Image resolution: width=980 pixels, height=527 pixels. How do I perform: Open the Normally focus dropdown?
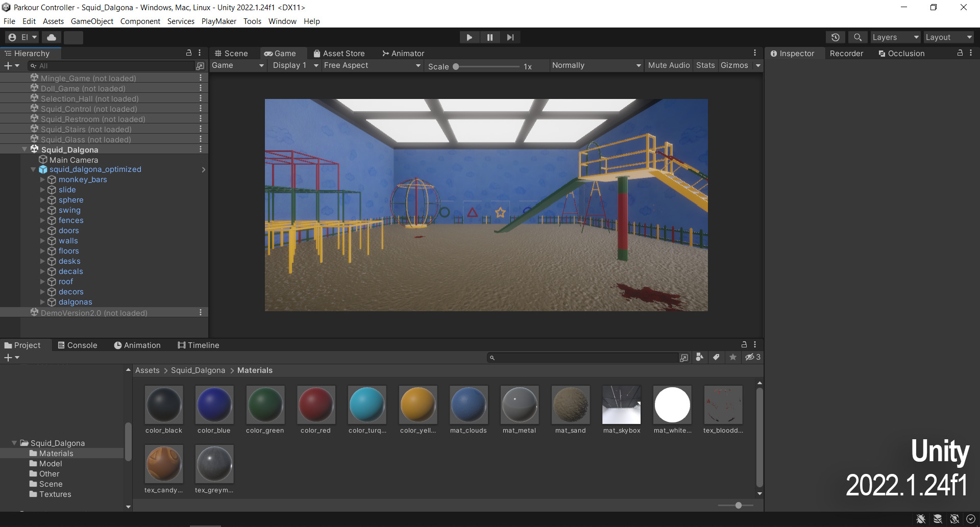[x=596, y=65]
